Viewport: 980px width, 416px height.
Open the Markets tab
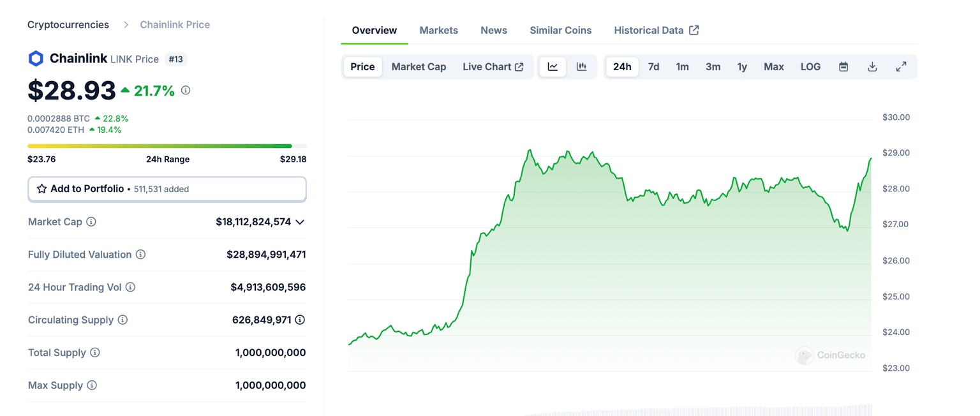pyautogui.click(x=438, y=30)
